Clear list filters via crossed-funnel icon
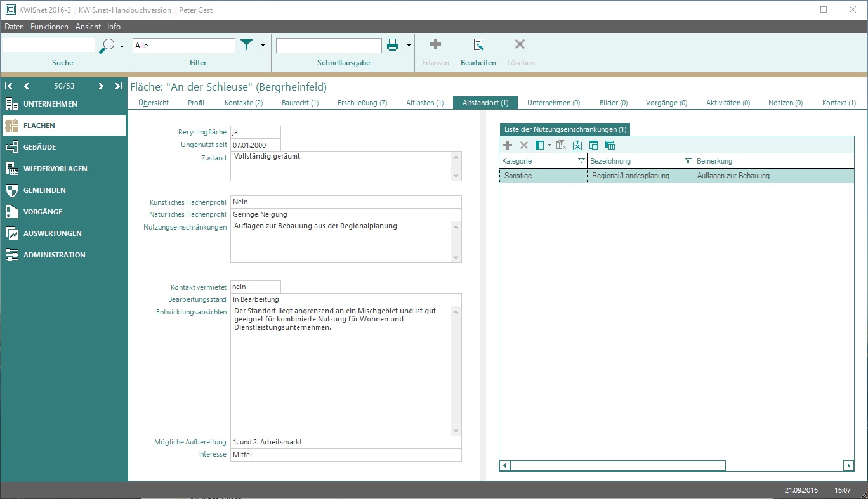Viewport: 868px width, 499px height. click(x=561, y=145)
